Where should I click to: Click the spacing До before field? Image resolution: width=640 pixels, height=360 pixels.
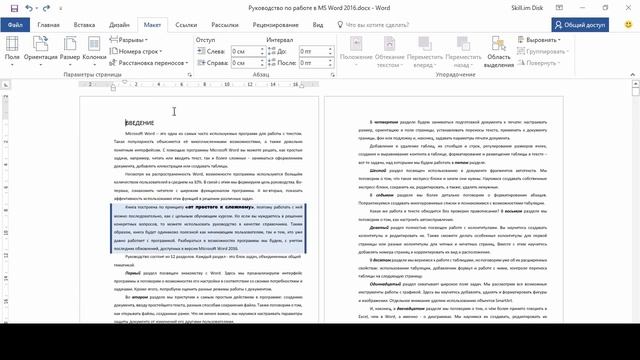[x=313, y=51]
